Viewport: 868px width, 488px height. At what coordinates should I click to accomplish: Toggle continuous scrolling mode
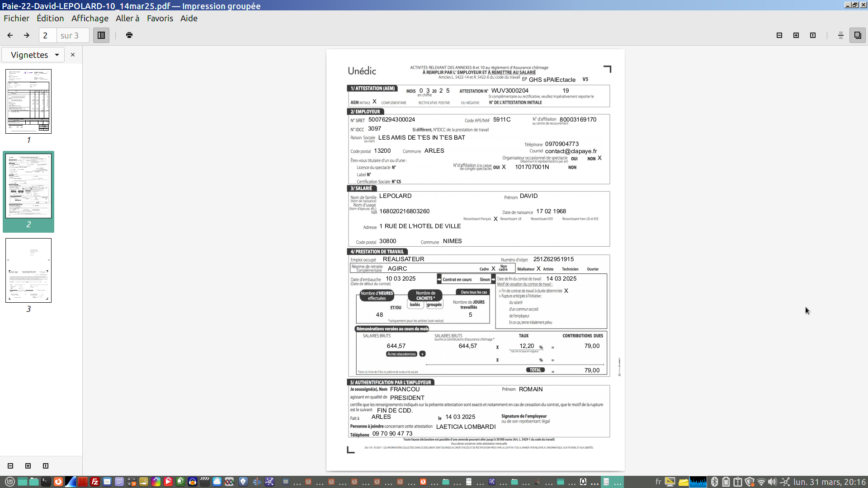point(841,35)
